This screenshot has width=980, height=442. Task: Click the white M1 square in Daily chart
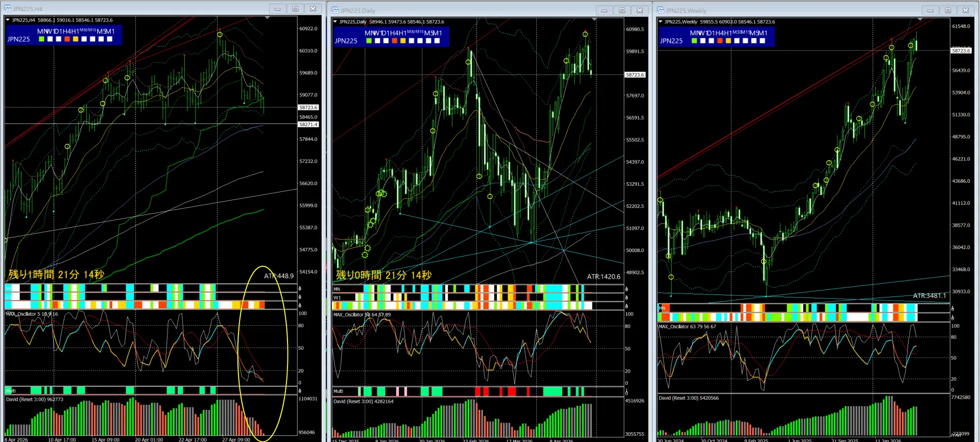(437, 41)
